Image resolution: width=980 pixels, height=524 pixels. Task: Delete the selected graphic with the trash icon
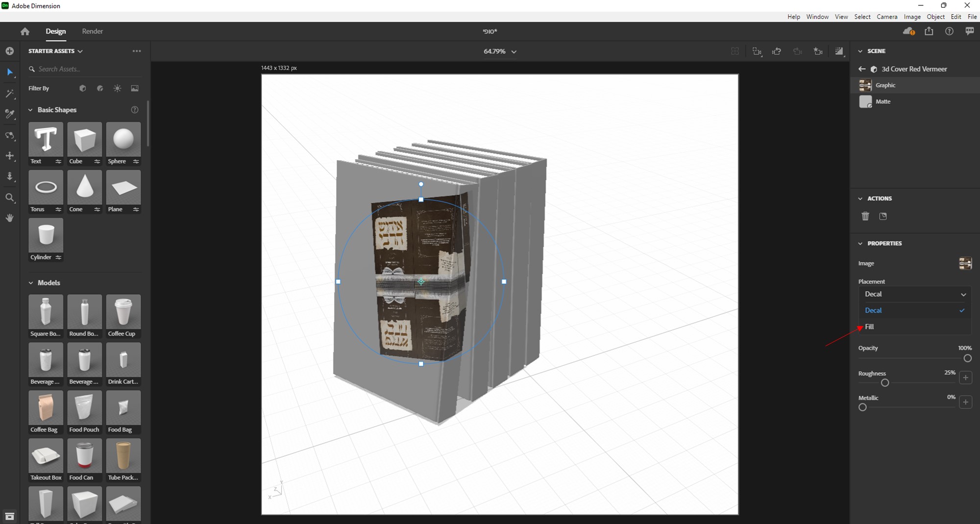click(865, 216)
